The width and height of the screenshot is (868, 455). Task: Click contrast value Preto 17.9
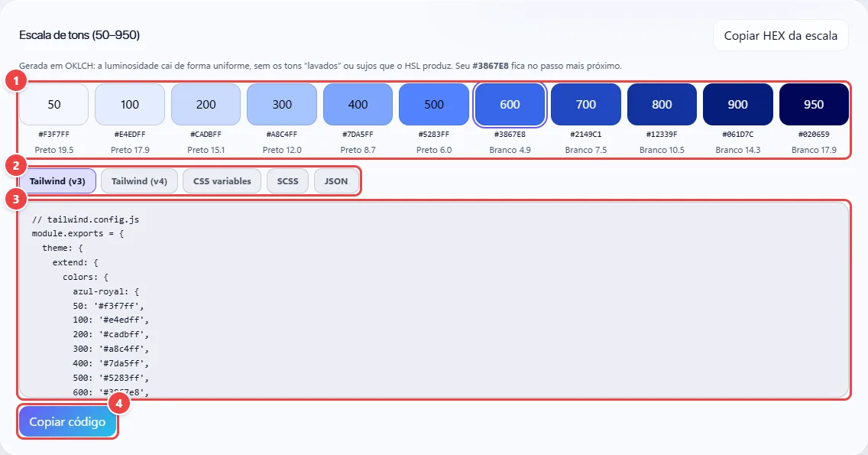(x=130, y=150)
